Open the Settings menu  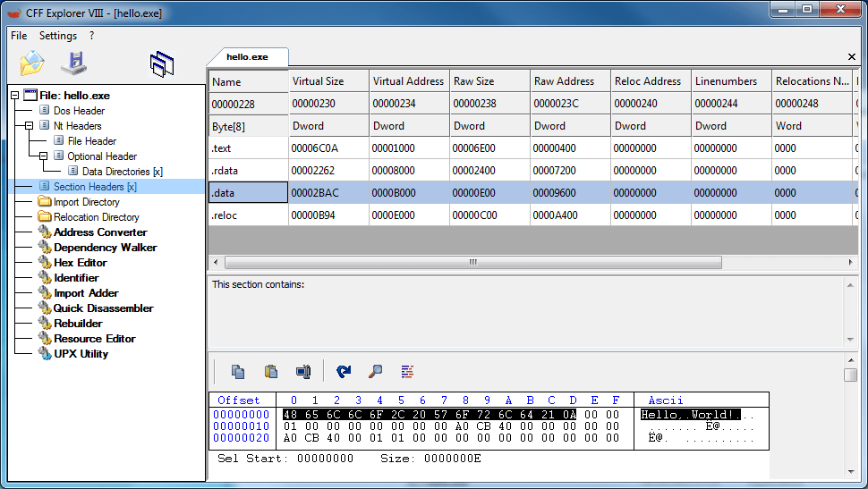[58, 36]
